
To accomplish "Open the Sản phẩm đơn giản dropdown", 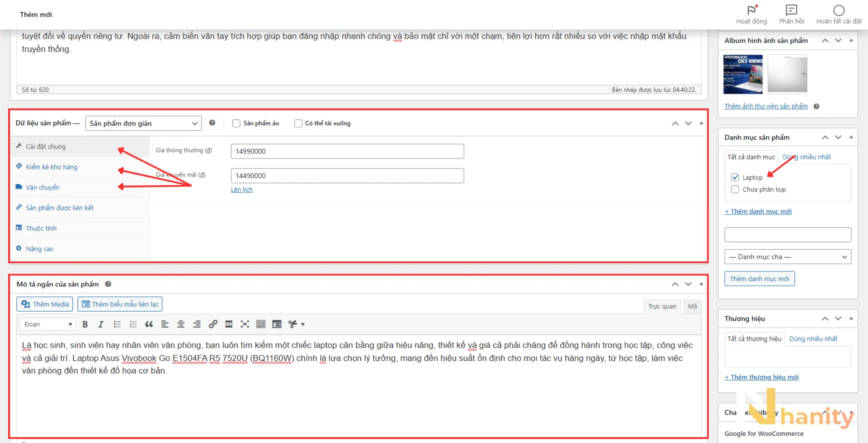I will [x=143, y=123].
